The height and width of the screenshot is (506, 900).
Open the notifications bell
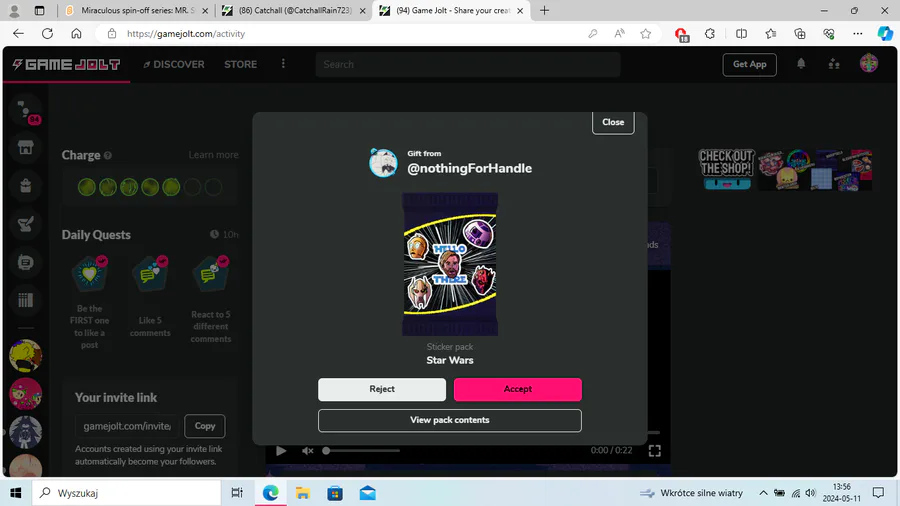tap(801, 64)
